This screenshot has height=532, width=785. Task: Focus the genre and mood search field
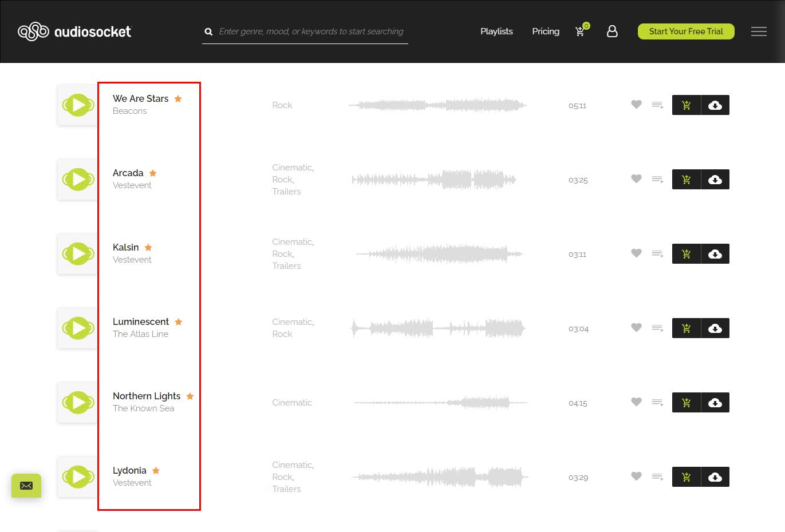coord(311,31)
